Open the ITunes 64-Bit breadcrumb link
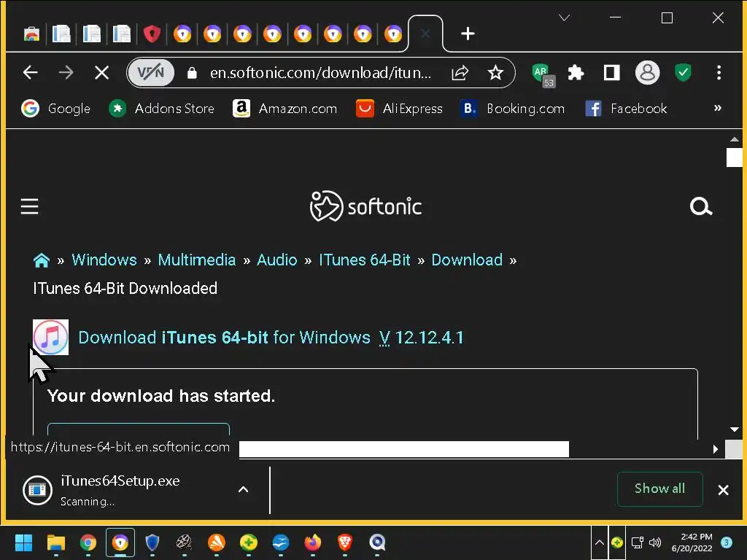 pos(365,260)
